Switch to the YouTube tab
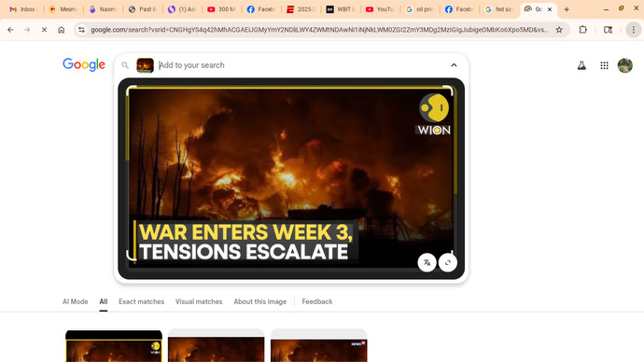644x362 pixels. click(x=380, y=9)
